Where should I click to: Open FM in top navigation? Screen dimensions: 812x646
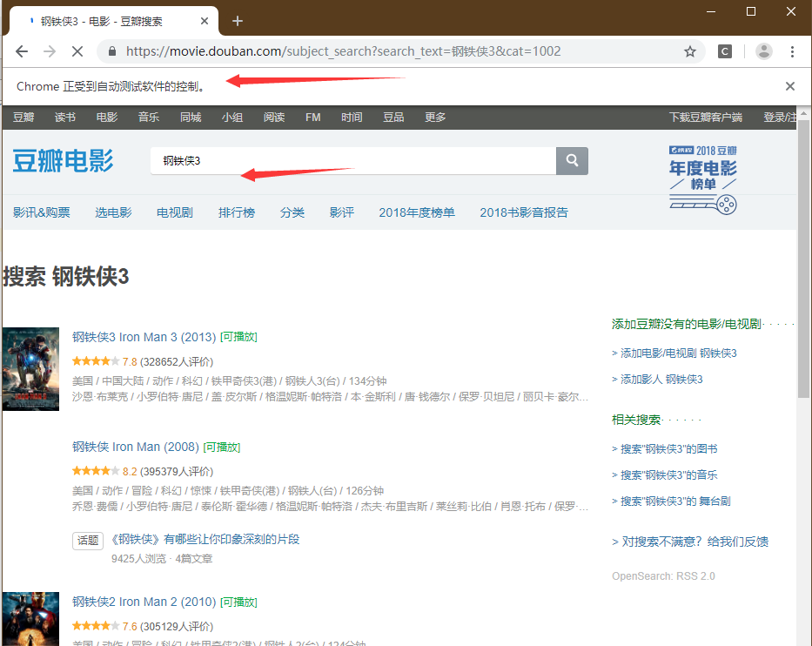(312, 117)
